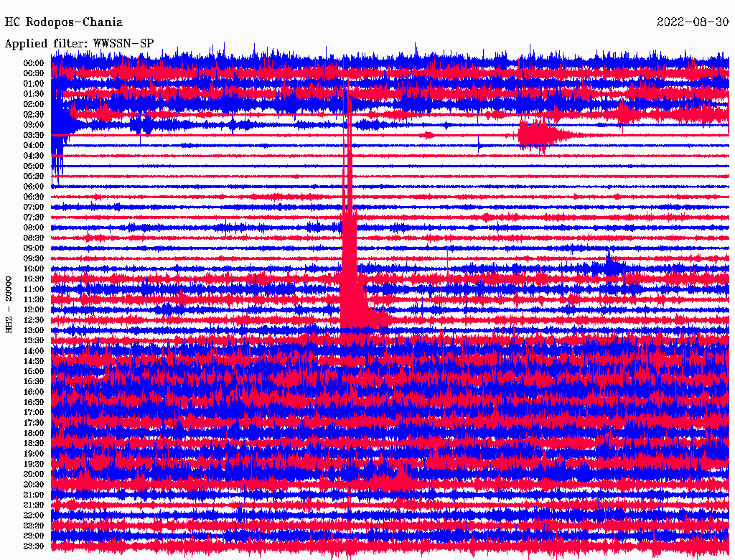The width and height of the screenshot is (735, 560).
Task: Click the 12:30 row label
Action: 34,320
